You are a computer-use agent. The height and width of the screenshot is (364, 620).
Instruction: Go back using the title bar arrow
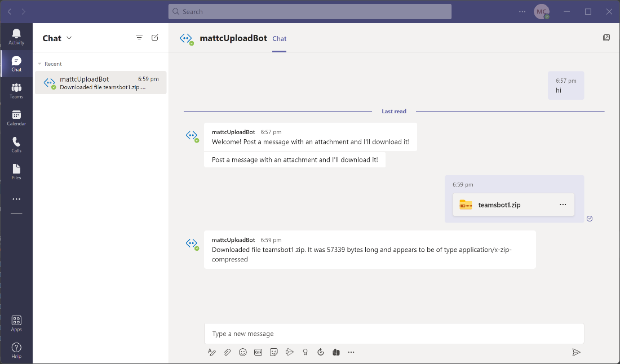10,12
